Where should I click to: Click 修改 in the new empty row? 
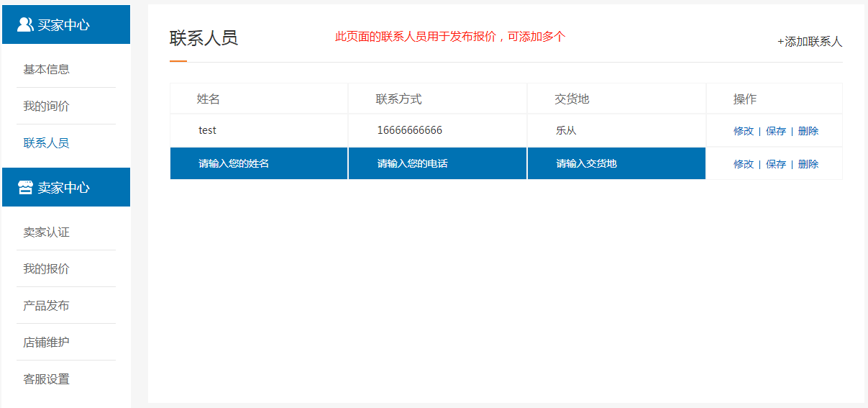pyautogui.click(x=744, y=164)
